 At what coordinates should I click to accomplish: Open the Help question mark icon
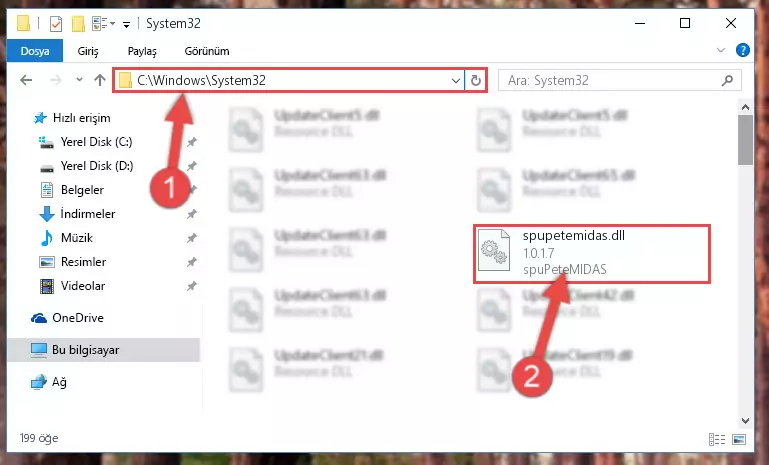[743, 50]
